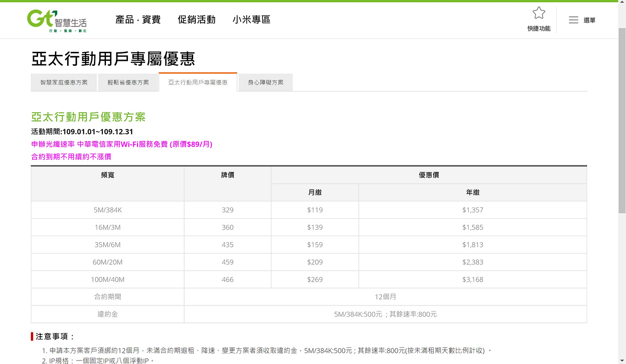
Task: Click the scrollbar up arrow
Action: [622, 4]
